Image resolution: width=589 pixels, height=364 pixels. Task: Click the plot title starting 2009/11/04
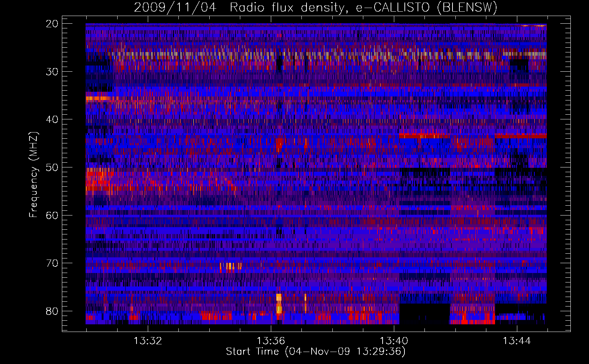(316, 7)
